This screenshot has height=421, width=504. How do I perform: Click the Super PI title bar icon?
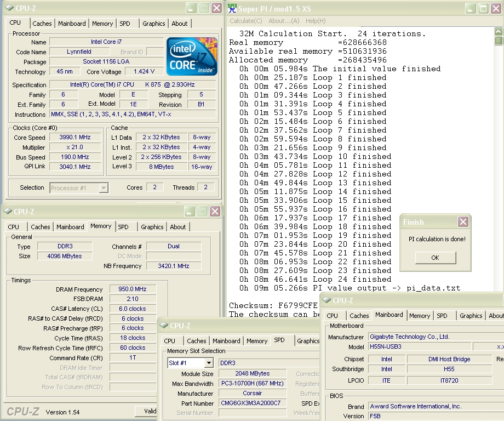[232, 8]
